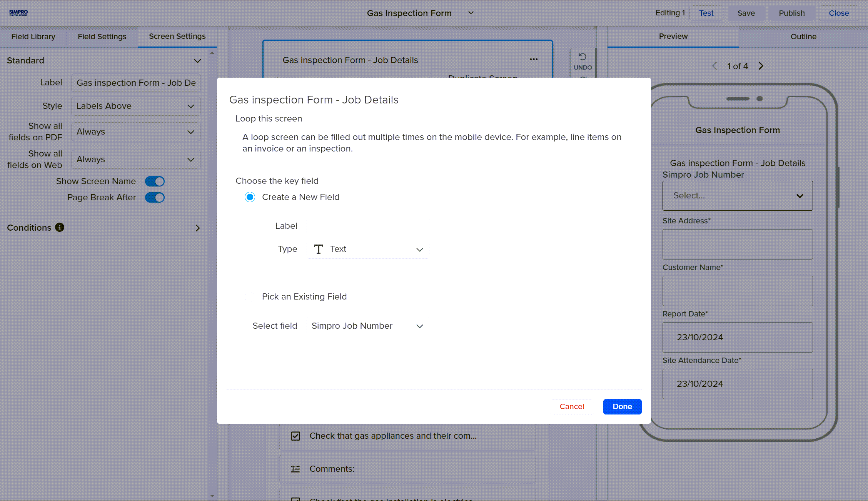
Task: Click the Comments: field row
Action: pyautogui.click(x=407, y=469)
